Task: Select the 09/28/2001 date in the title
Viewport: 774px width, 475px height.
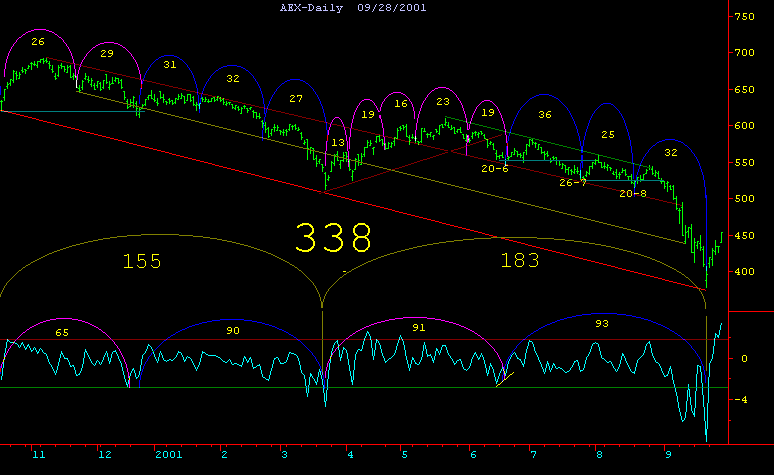Action: click(x=392, y=7)
